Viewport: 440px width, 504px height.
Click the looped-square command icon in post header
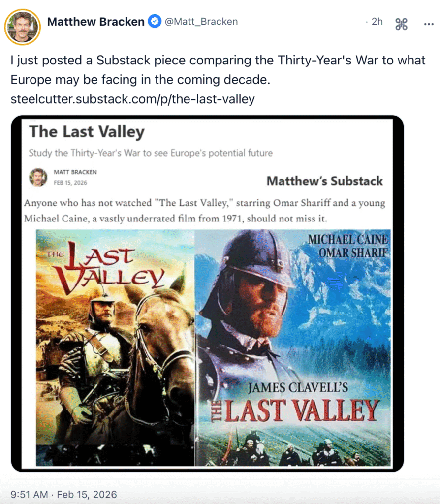pyautogui.click(x=401, y=24)
